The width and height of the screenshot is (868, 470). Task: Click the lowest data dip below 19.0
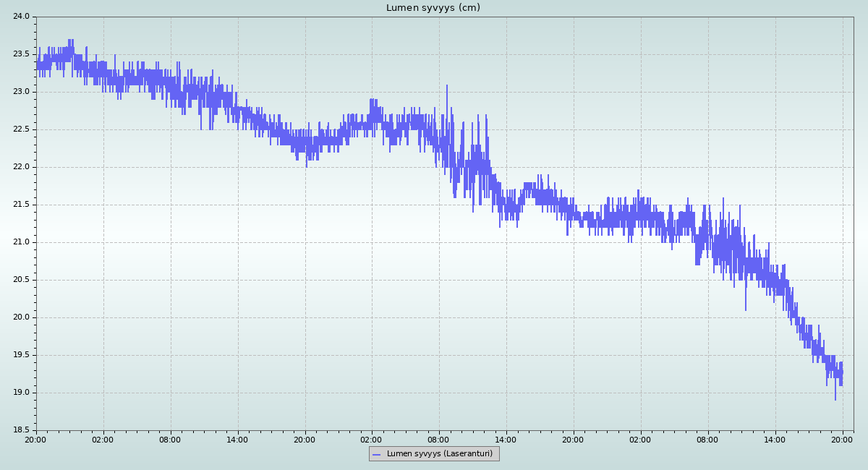[x=835, y=399]
